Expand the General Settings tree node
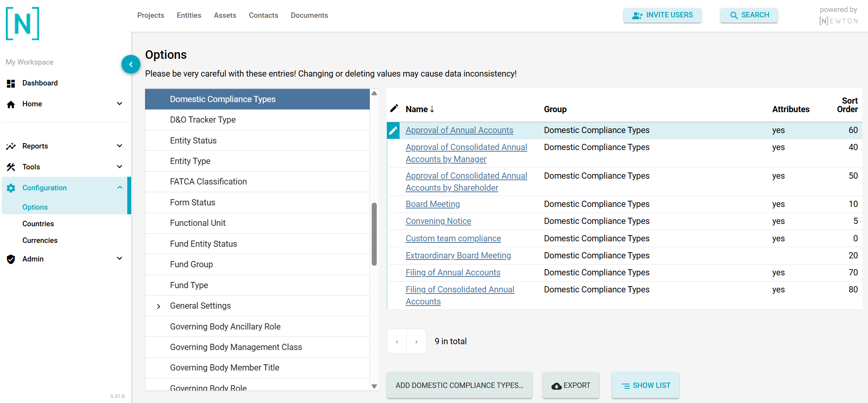The width and height of the screenshot is (868, 403). pos(158,306)
